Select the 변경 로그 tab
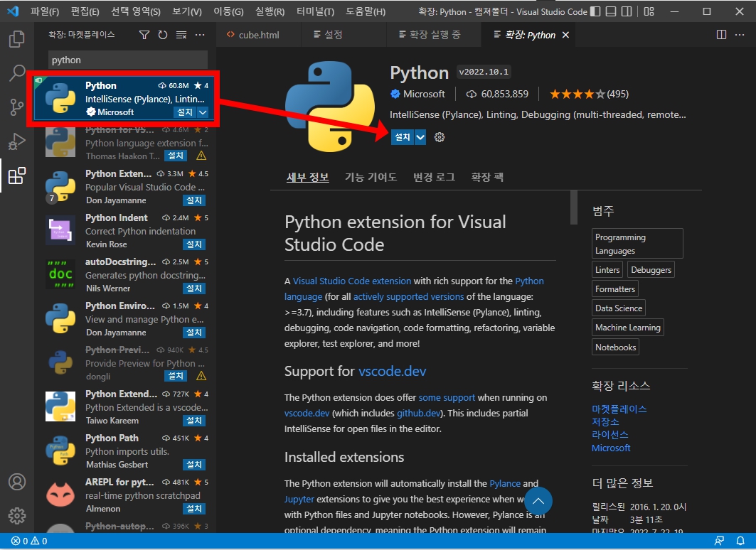 click(434, 177)
